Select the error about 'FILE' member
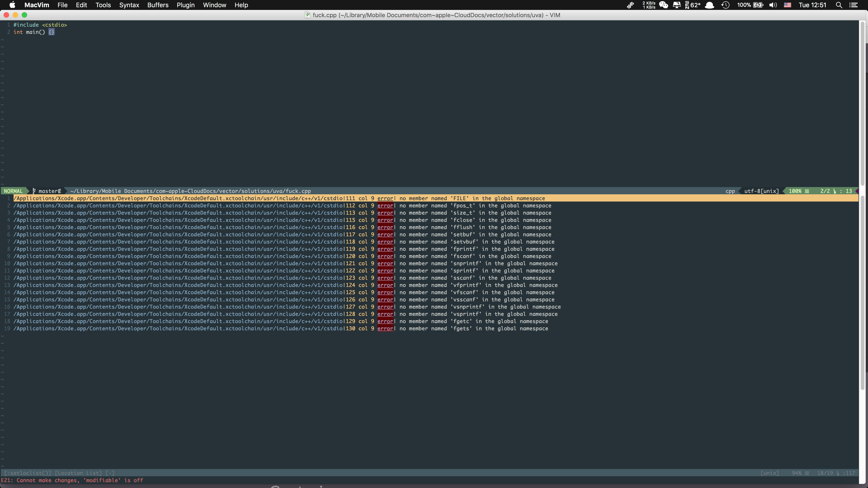The width and height of the screenshot is (868, 488). [436, 198]
